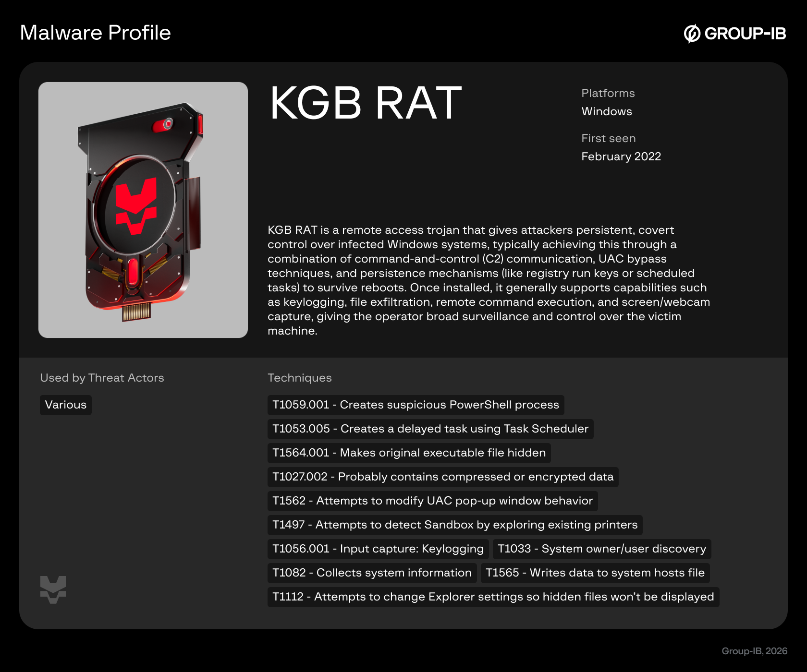Screen dimensions: 807x672
Task: Click the Used by Threat Actors label
Action: [x=102, y=378]
